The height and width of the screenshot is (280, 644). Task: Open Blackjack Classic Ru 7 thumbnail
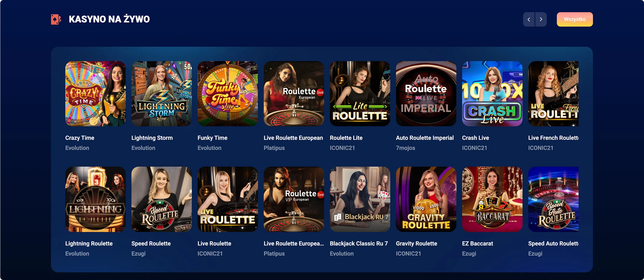(x=360, y=199)
